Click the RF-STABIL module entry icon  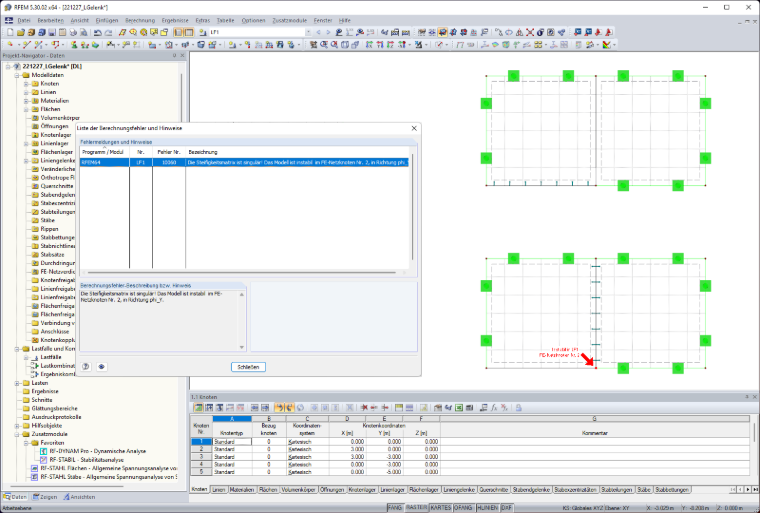click(44, 460)
